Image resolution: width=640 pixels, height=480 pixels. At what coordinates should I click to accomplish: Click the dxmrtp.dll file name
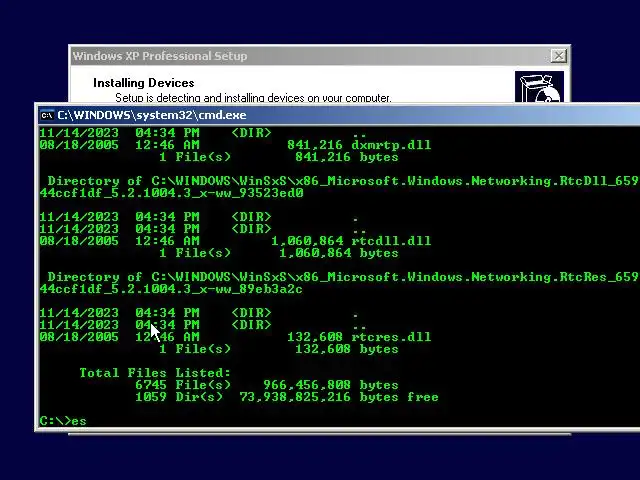coord(391,145)
